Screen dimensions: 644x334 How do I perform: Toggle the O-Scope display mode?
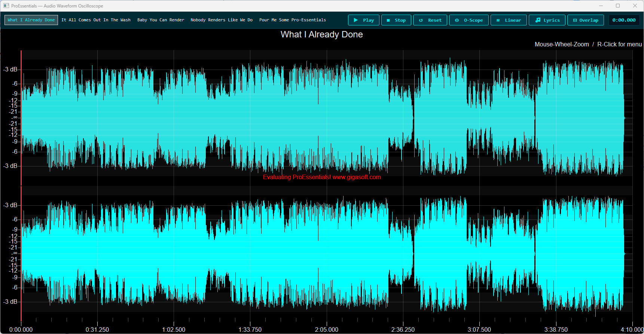click(469, 20)
